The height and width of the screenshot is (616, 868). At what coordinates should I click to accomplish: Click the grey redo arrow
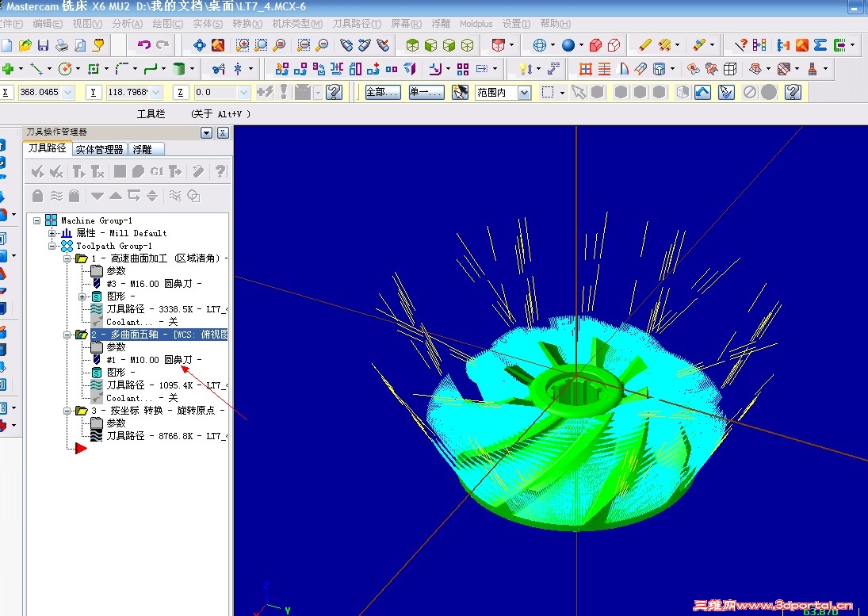163,45
